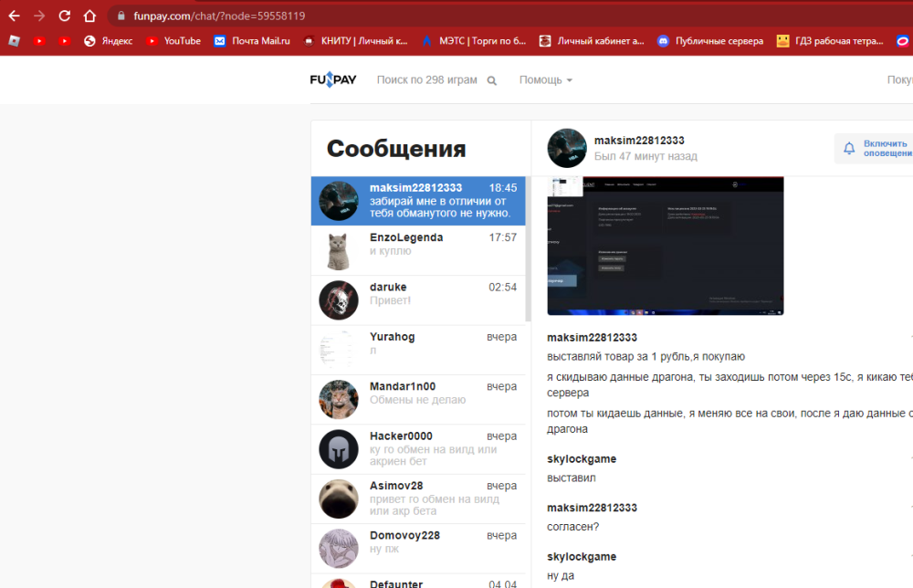Click the message text 'выставляй товар за 1 рубль,я покупаю'
This screenshot has height=588, width=913.
645,356
